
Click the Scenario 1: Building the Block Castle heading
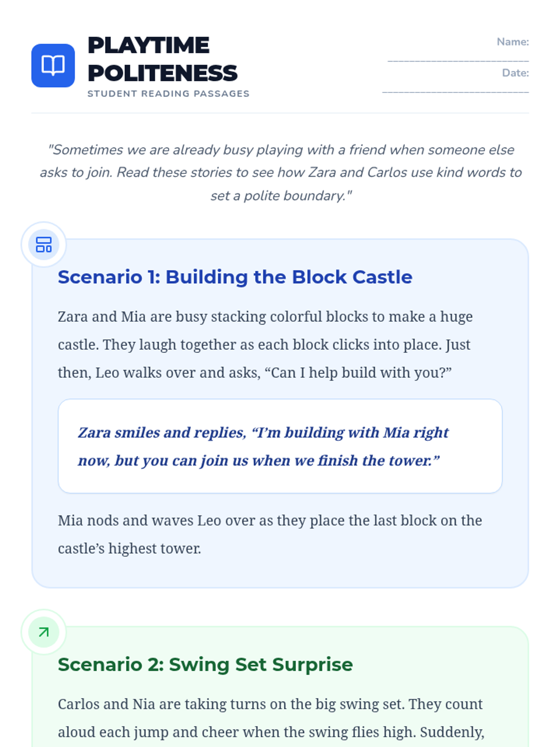235,277
